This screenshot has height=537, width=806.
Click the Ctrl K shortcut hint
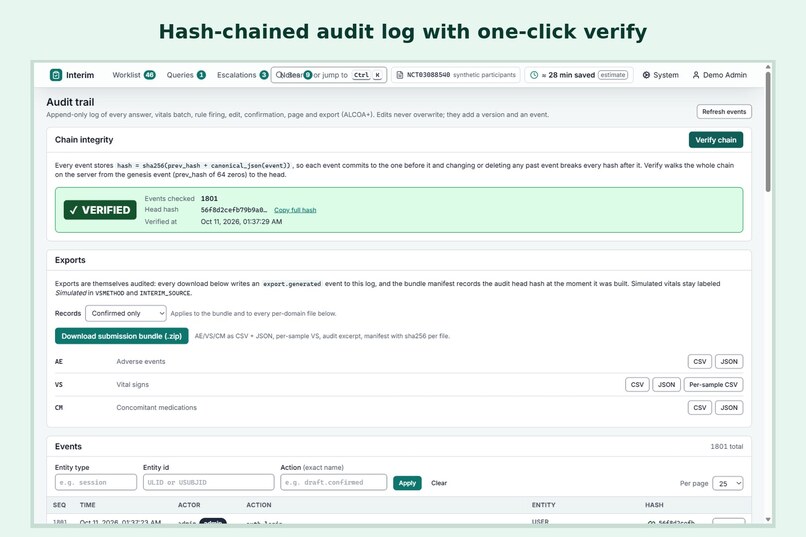pyautogui.click(x=367, y=75)
